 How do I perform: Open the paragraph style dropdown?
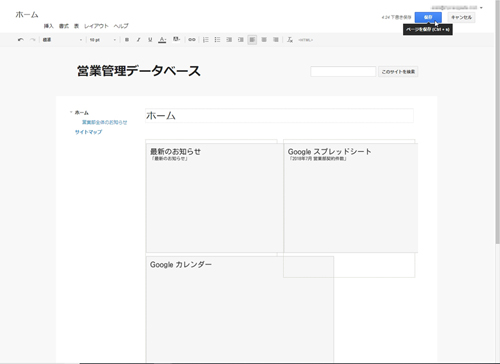[x=62, y=40]
